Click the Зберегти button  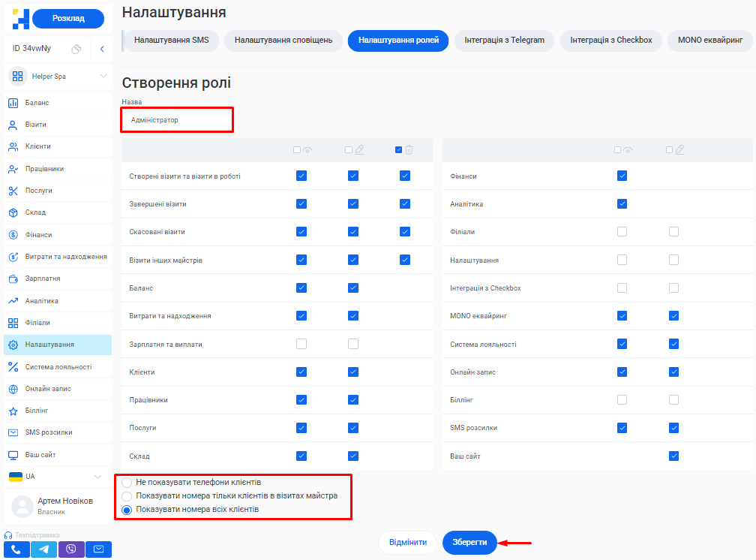click(x=469, y=543)
